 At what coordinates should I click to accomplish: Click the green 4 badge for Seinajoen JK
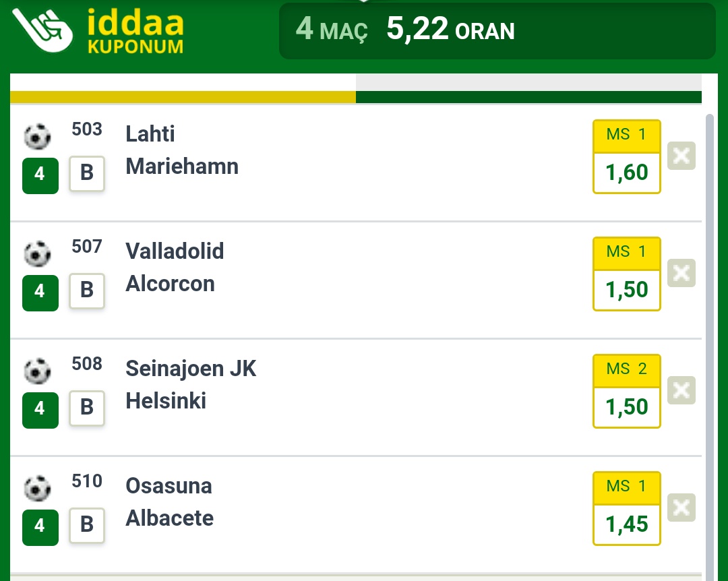click(40, 410)
